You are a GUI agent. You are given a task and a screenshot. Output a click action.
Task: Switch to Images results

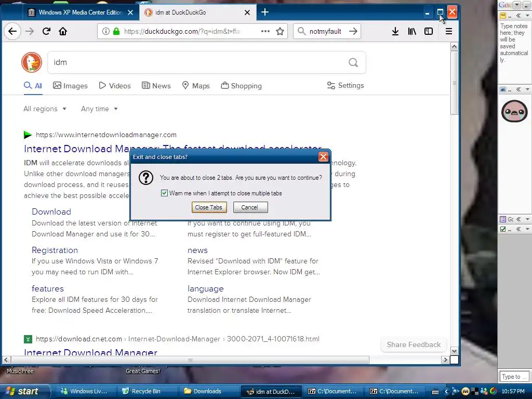pyautogui.click(x=70, y=86)
